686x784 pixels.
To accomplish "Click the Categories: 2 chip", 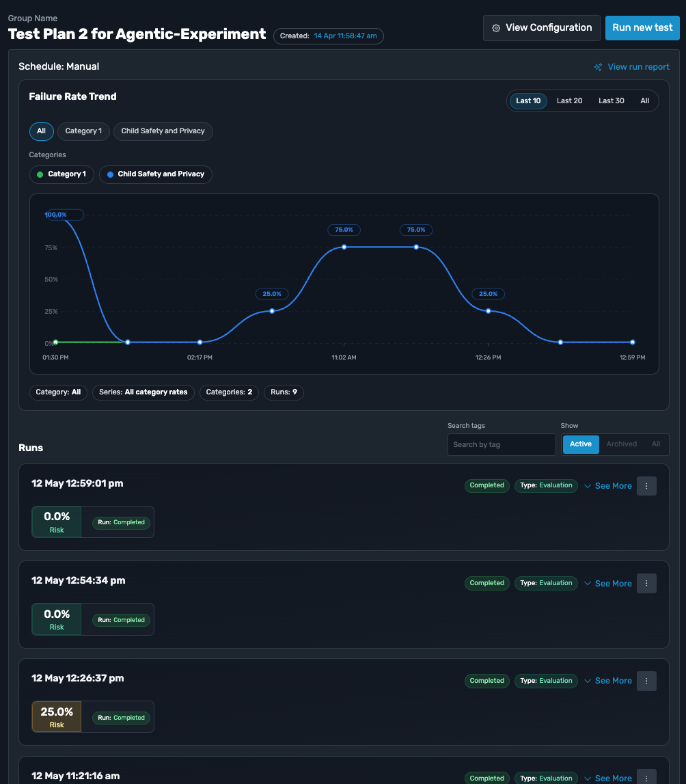I will 229,392.
